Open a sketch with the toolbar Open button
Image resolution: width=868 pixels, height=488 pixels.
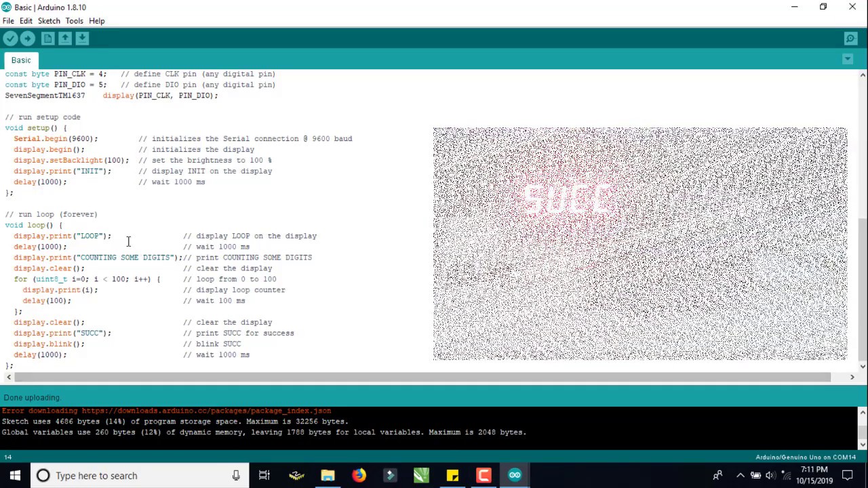tap(65, 39)
